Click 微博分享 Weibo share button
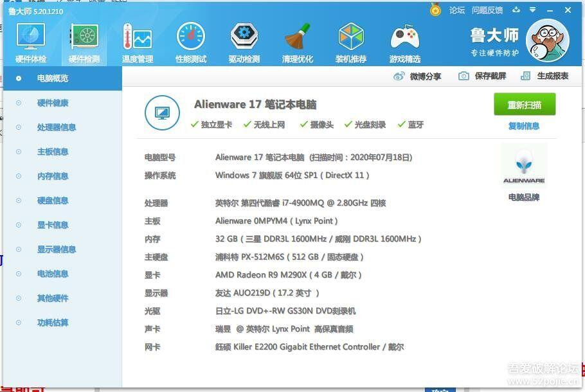 point(418,76)
